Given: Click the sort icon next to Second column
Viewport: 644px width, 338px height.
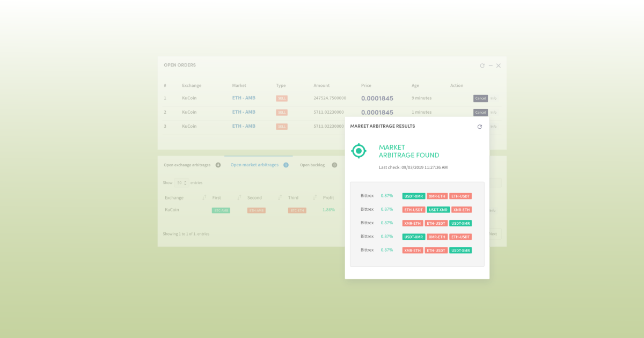Looking at the screenshot, I should point(279,197).
